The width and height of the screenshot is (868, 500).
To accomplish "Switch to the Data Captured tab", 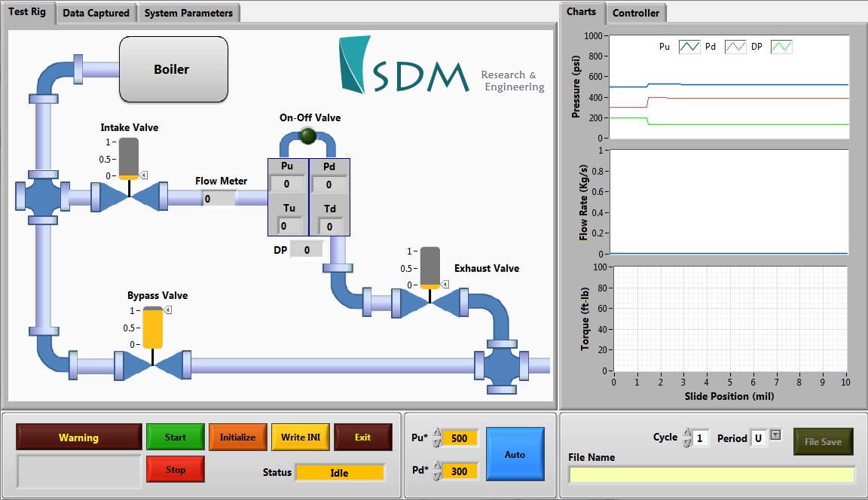I will tap(96, 13).
